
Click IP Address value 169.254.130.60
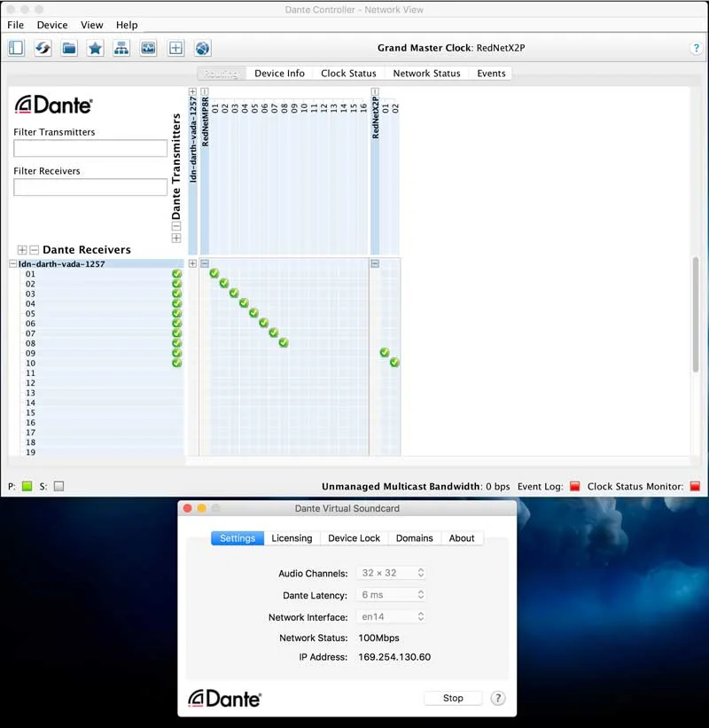point(394,657)
